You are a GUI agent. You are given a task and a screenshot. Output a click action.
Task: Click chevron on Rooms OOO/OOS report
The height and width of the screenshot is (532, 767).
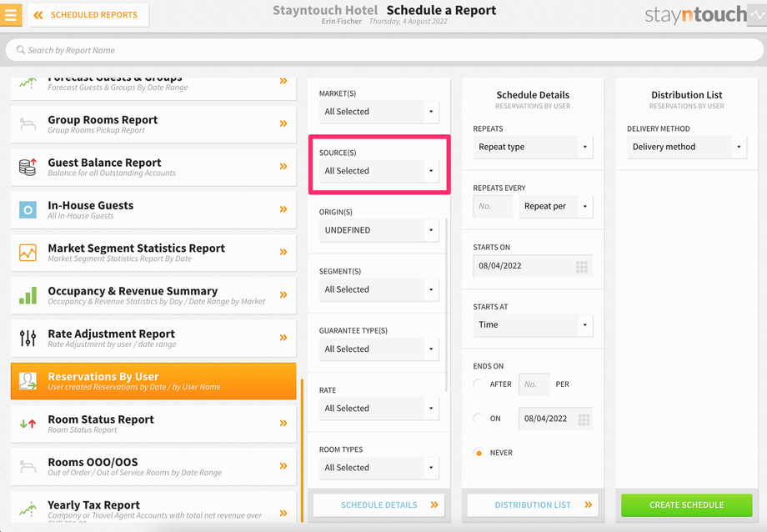tap(283, 466)
